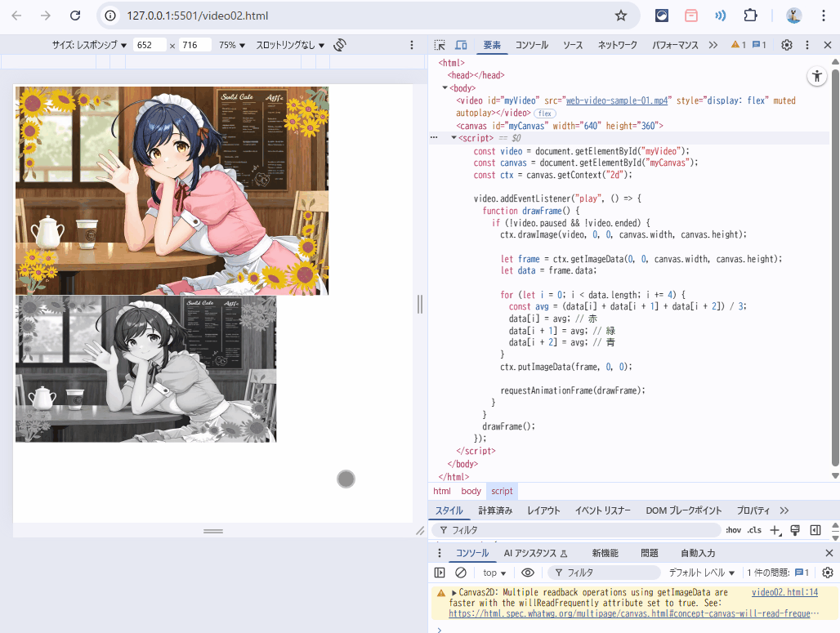The image size is (840, 633).
Task: Switch to the Performance tab
Action: pyautogui.click(x=675, y=45)
